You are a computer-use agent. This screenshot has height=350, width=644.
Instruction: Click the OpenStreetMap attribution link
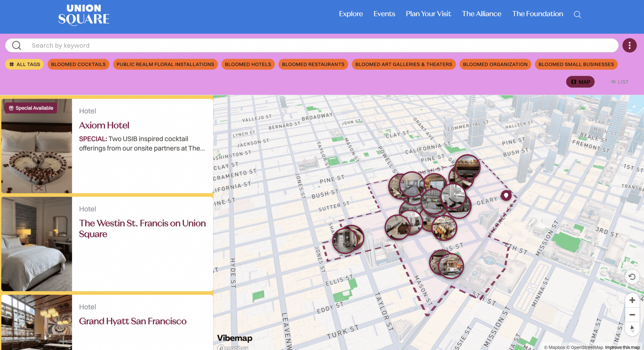(585, 347)
